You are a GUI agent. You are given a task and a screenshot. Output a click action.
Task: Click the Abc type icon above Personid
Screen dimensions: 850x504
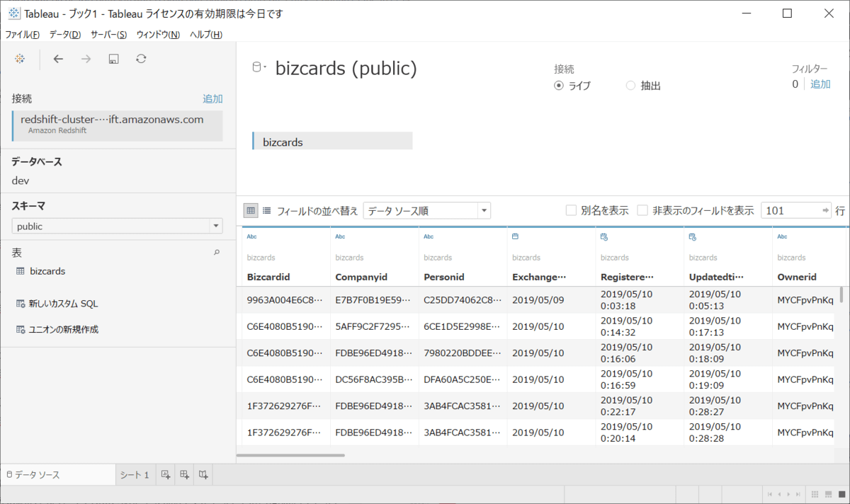point(429,236)
